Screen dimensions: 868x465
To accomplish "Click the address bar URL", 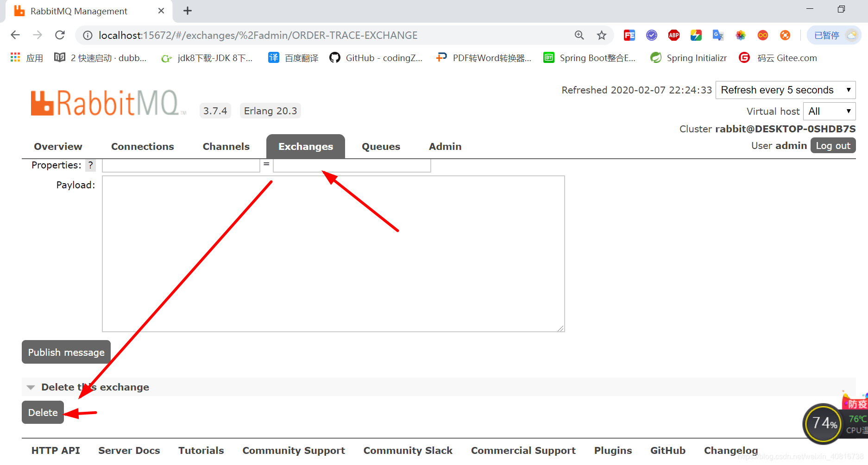I will [258, 35].
